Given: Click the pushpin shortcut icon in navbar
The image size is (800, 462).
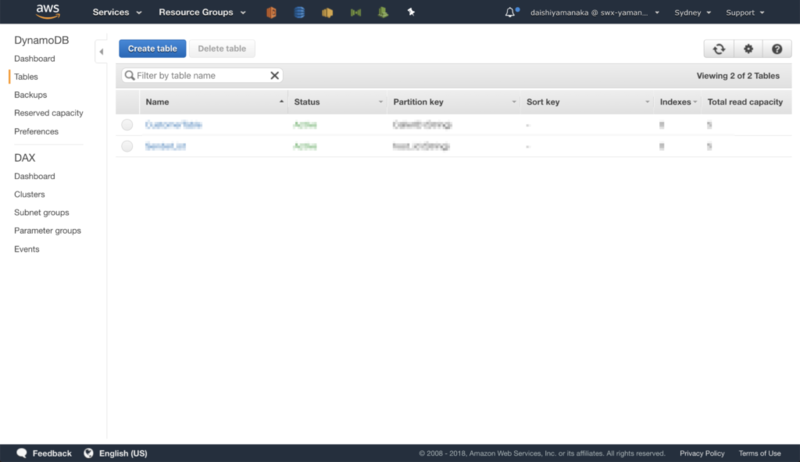Looking at the screenshot, I should pos(411,12).
